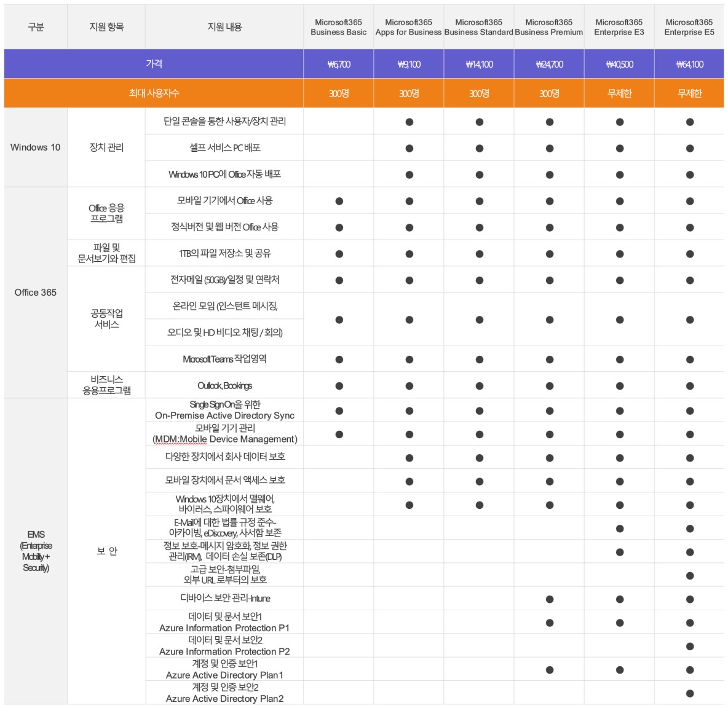Click 온라인 모임 (인스턴트 메시징 row
This screenshot has height=708, width=728.
tap(224, 306)
